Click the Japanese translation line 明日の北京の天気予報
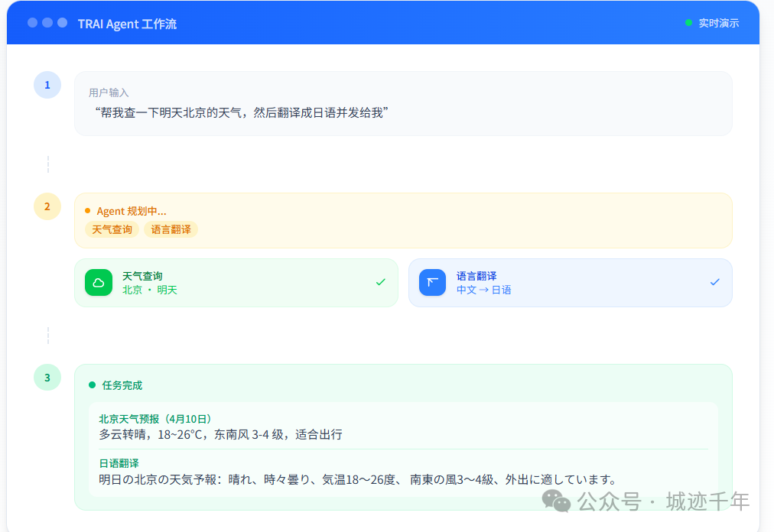Image resolution: width=774 pixels, height=532 pixels. [358, 480]
